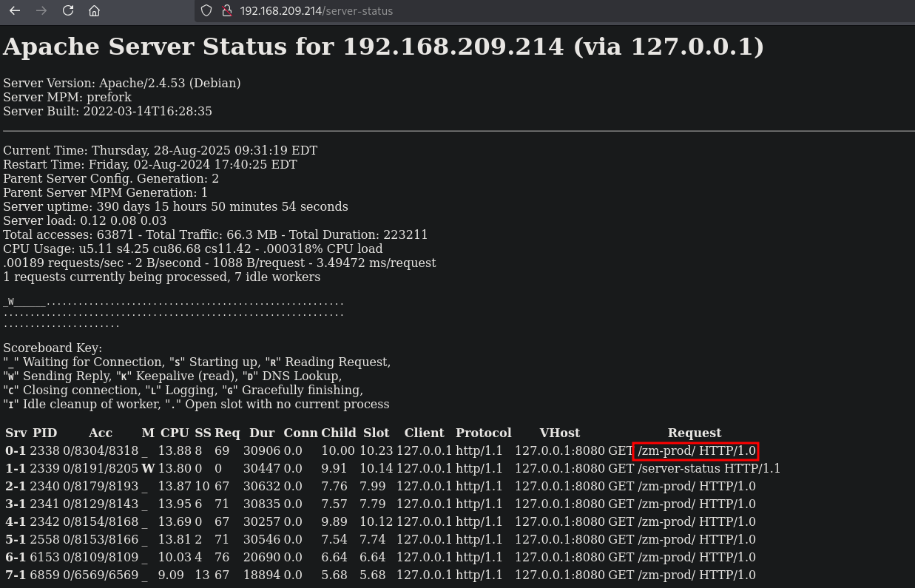This screenshot has height=588, width=915.
Task: Click the Server uptime line
Action: (175, 206)
